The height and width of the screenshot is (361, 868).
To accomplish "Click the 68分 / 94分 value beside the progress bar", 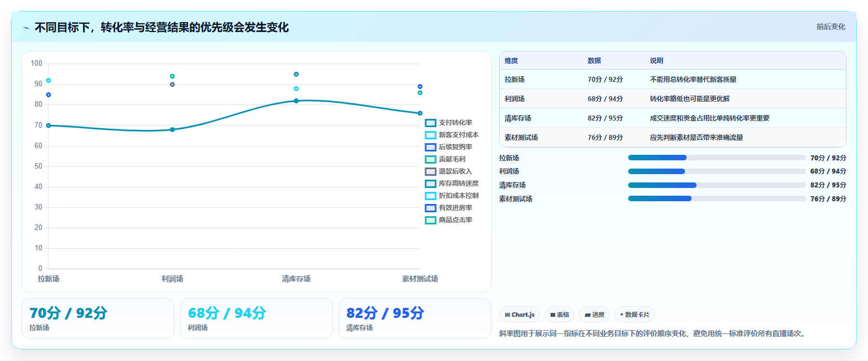I will coord(828,171).
